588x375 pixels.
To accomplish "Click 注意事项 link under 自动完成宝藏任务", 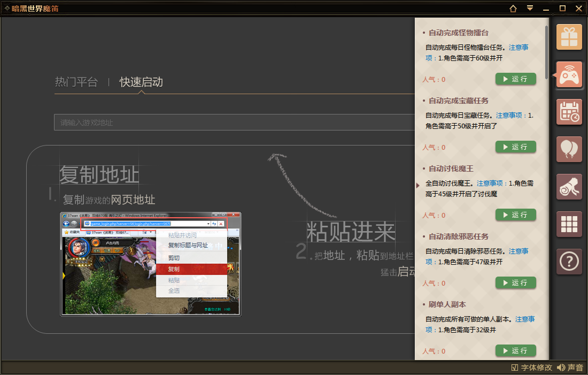I will [x=509, y=115].
